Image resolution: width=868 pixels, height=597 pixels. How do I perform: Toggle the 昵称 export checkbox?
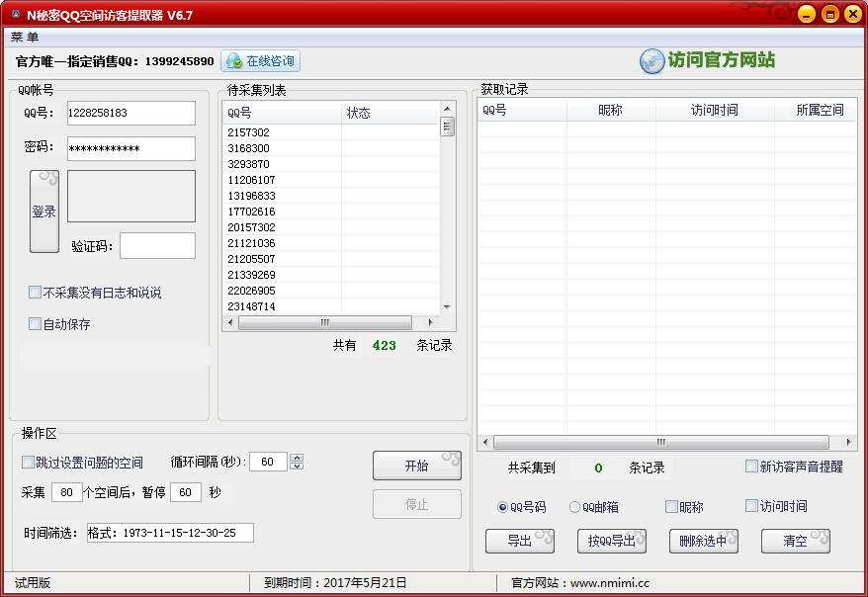pyautogui.click(x=671, y=506)
